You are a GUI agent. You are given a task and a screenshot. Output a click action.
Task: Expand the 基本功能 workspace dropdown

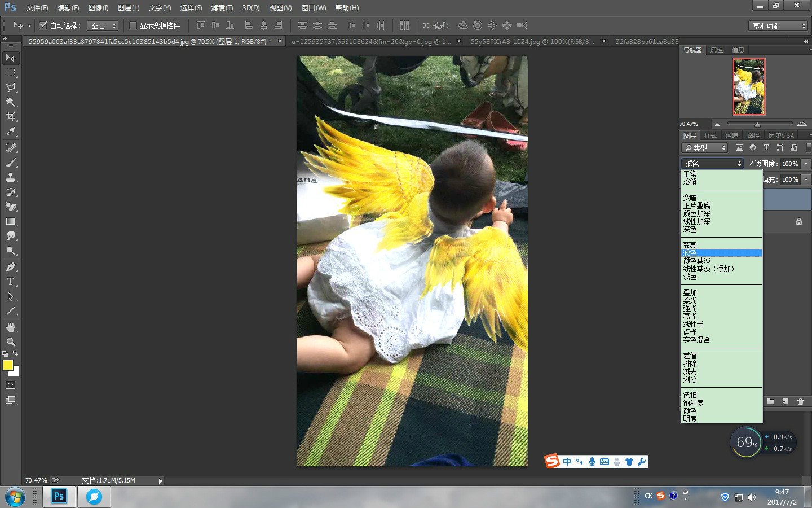coord(779,26)
